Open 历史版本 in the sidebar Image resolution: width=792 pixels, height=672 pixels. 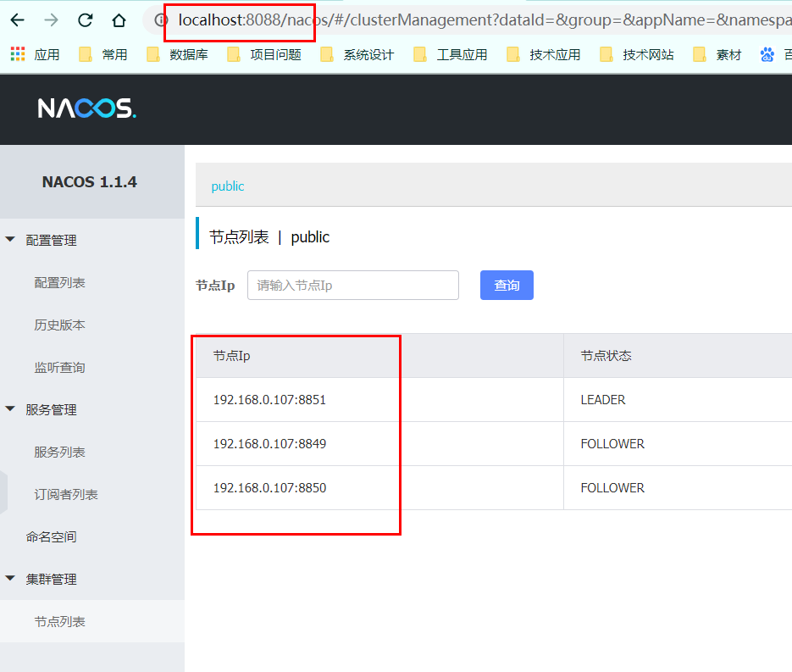click(x=59, y=325)
